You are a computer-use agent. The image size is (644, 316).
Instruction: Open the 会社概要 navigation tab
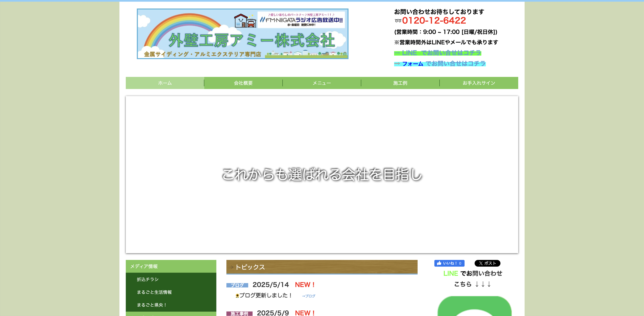pos(243,83)
